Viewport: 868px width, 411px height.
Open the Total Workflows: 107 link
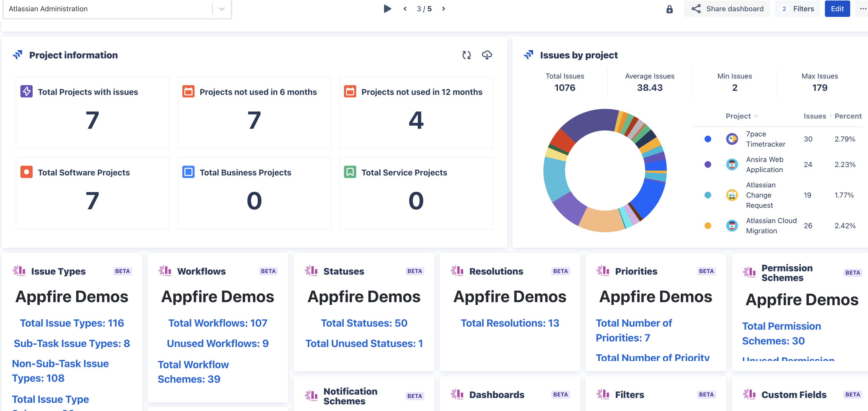pyautogui.click(x=218, y=323)
